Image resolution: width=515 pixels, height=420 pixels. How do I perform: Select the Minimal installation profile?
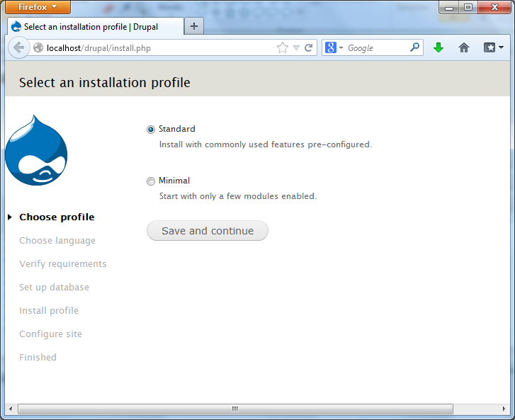pyautogui.click(x=151, y=181)
